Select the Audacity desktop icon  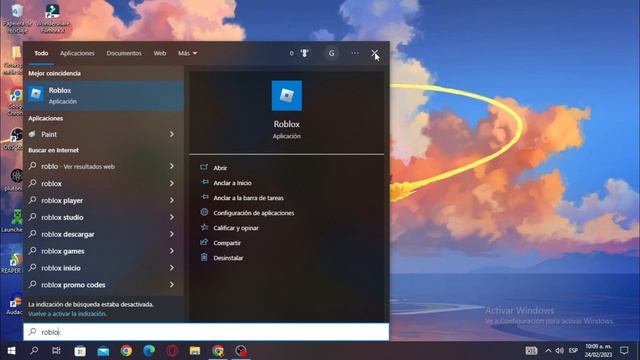[15, 304]
